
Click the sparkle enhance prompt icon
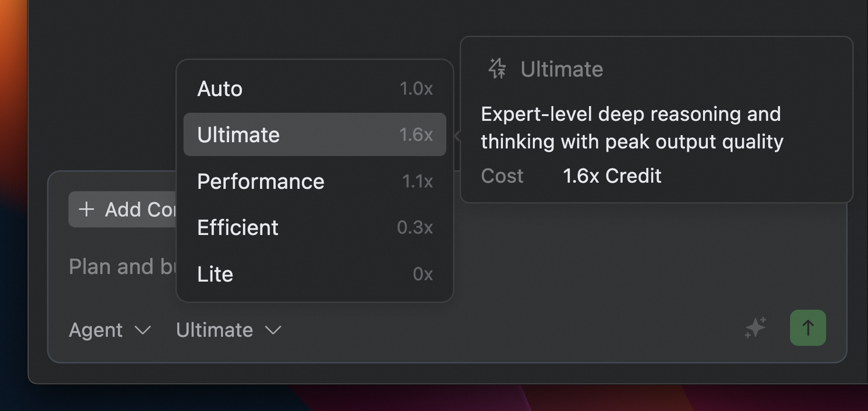point(755,328)
